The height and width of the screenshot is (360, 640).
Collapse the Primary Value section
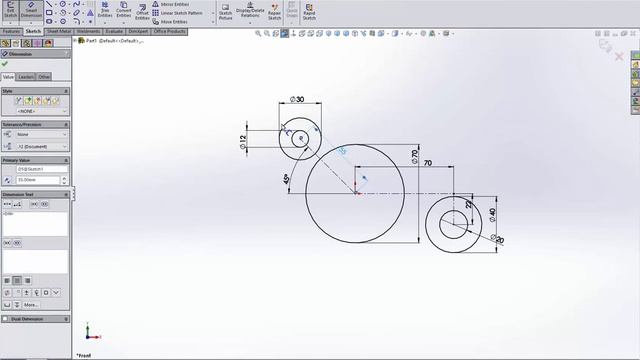[66, 160]
